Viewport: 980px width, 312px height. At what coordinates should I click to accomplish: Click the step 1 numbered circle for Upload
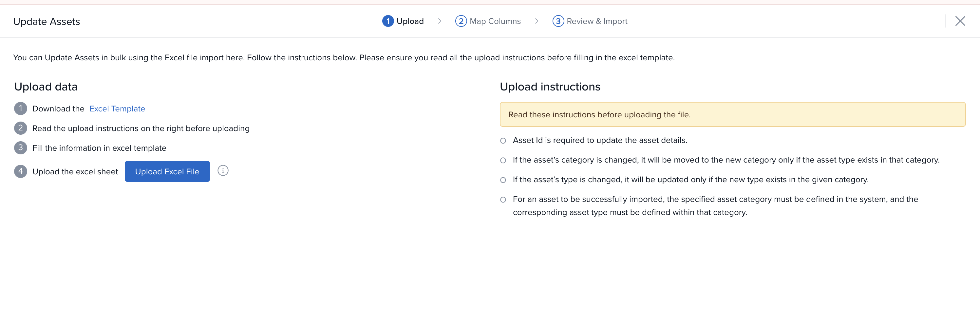pyautogui.click(x=388, y=21)
